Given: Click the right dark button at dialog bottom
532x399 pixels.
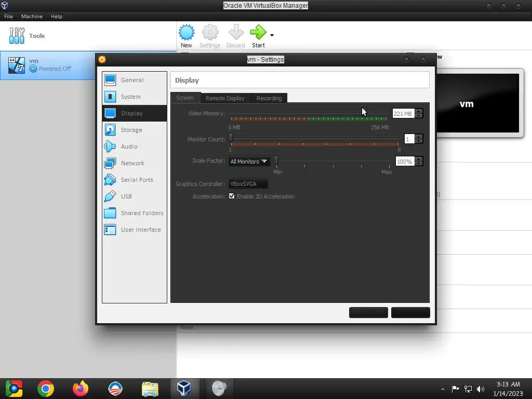Looking at the screenshot, I should tap(410, 312).
